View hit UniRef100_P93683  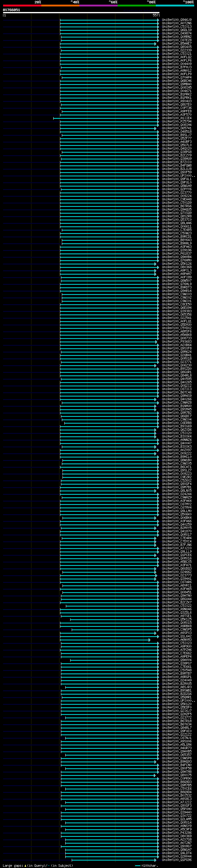click(x=177, y=341)
